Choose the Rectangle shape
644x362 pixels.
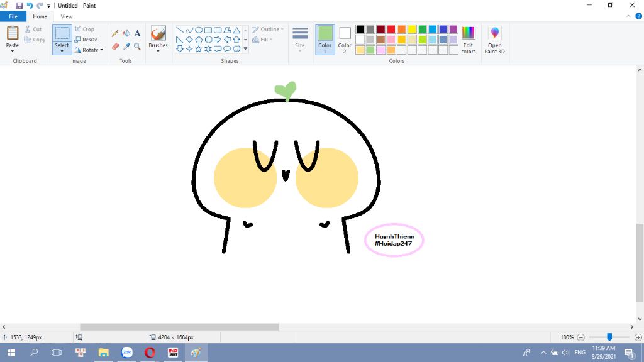208,30
